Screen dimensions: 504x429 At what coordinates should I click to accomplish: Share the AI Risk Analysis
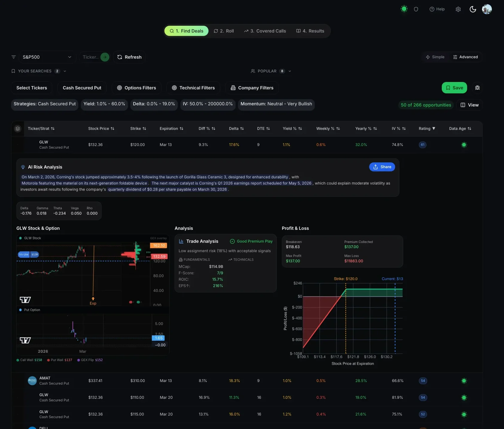pyautogui.click(x=382, y=167)
